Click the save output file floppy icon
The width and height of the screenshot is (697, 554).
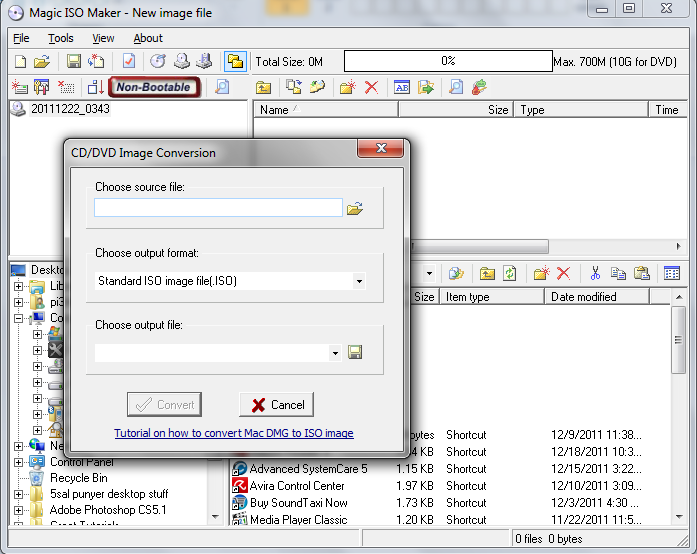[355, 352]
